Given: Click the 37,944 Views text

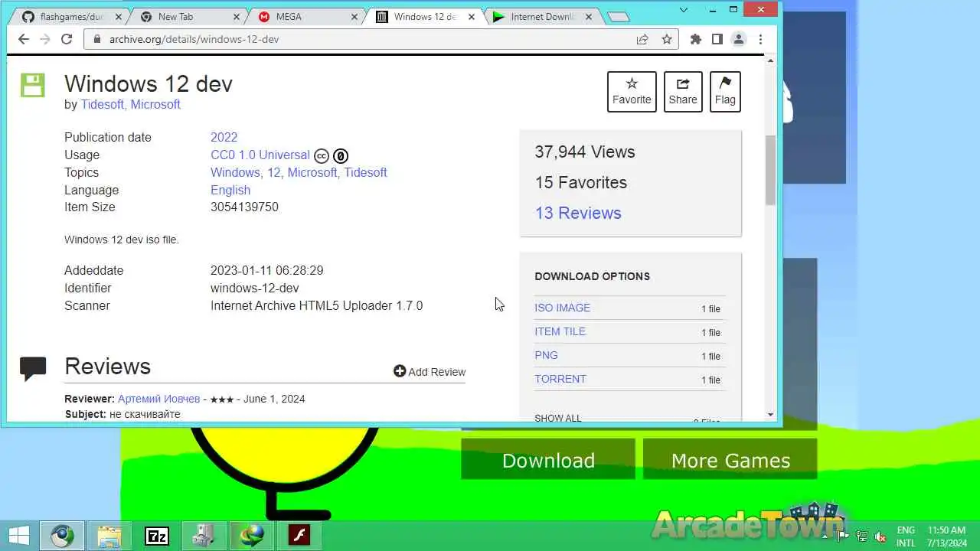Looking at the screenshot, I should pyautogui.click(x=585, y=152).
